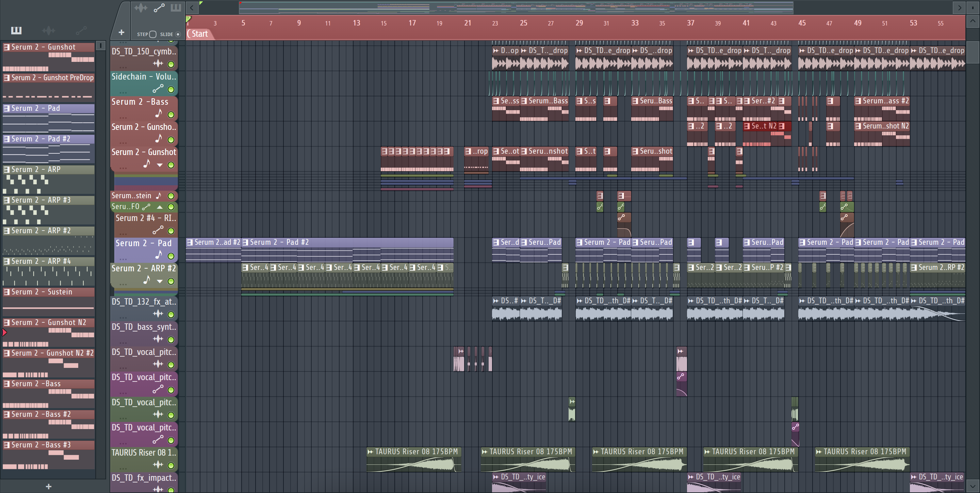This screenshot has height=493, width=980.
Task: Collapse Serum 2 - ARP #2 track group arrow
Action: [160, 281]
